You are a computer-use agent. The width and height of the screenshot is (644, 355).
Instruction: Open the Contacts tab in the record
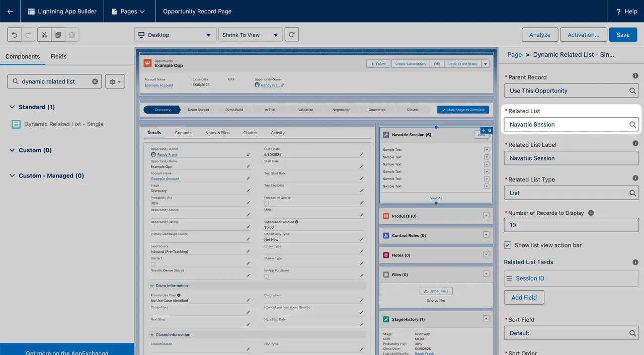[x=183, y=133]
